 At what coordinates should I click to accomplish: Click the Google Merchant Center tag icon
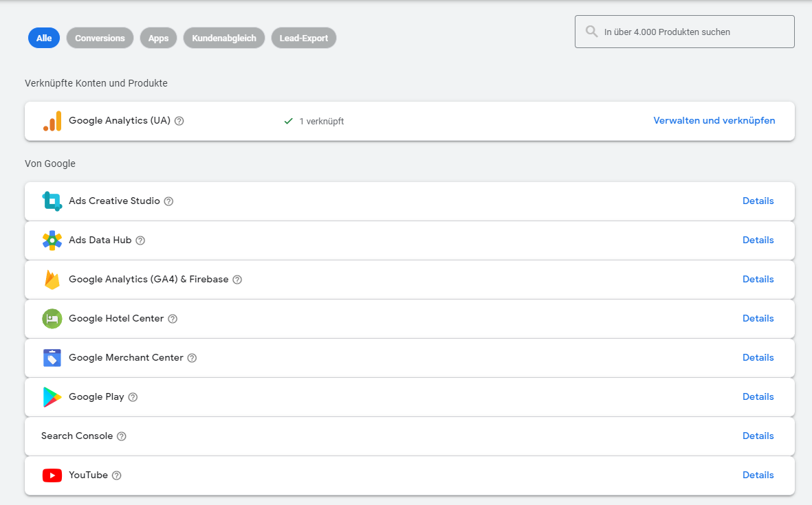pos(52,358)
